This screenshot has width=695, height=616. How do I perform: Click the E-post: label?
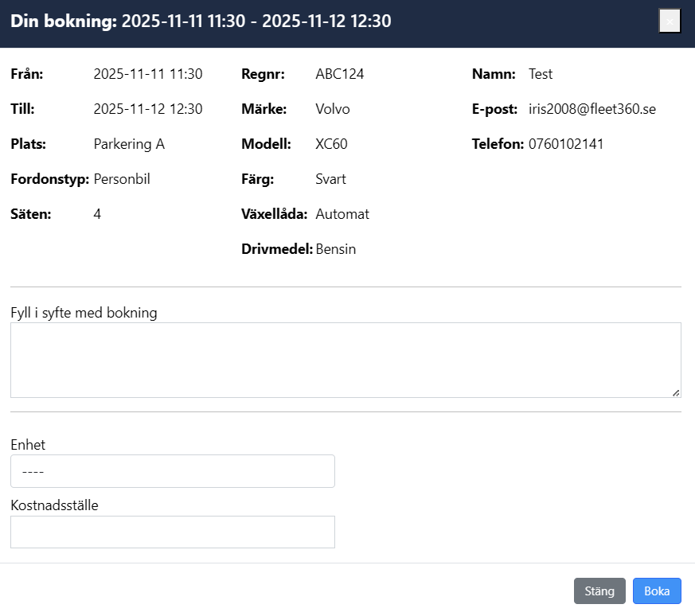(x=494, y=108)
